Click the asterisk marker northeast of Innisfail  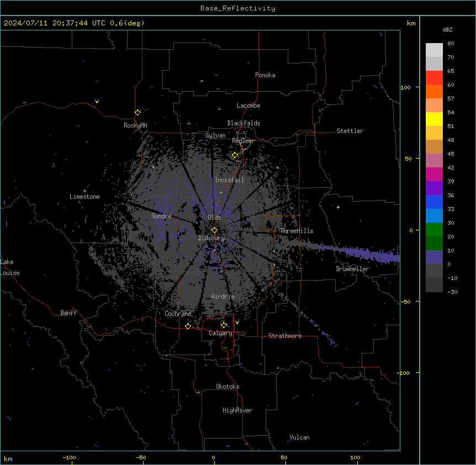(x=277, y=168)
